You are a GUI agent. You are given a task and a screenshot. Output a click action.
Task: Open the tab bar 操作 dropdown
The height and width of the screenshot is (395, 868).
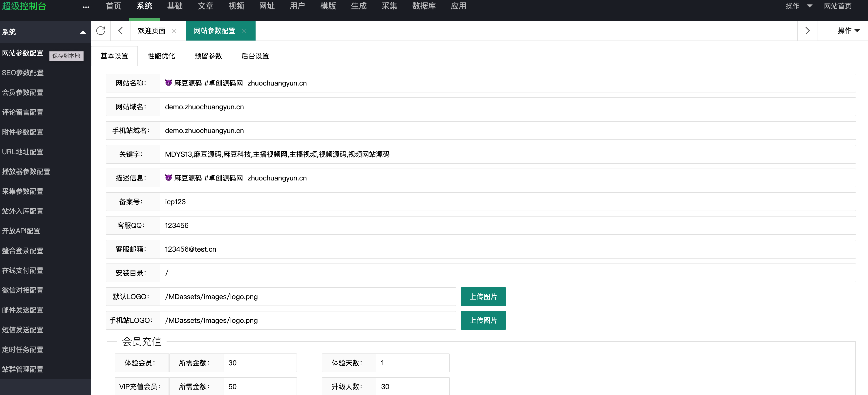(x=848, y=31)
